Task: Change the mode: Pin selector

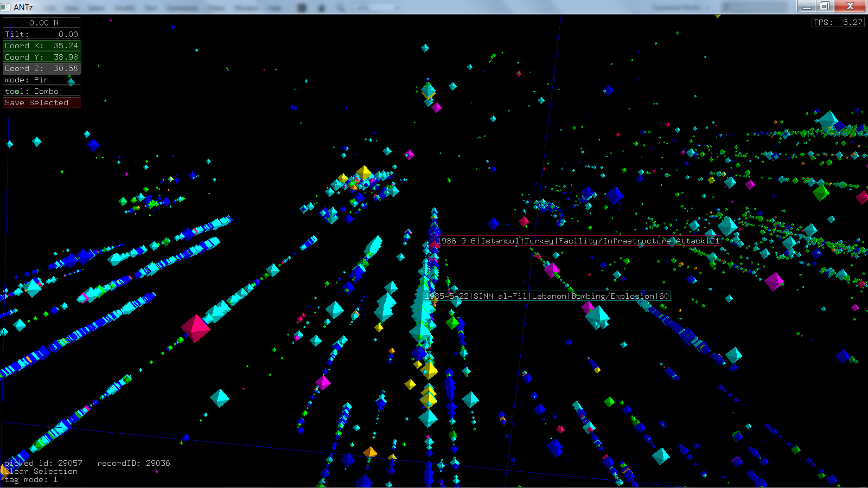Action: click(x=41, y=80)
